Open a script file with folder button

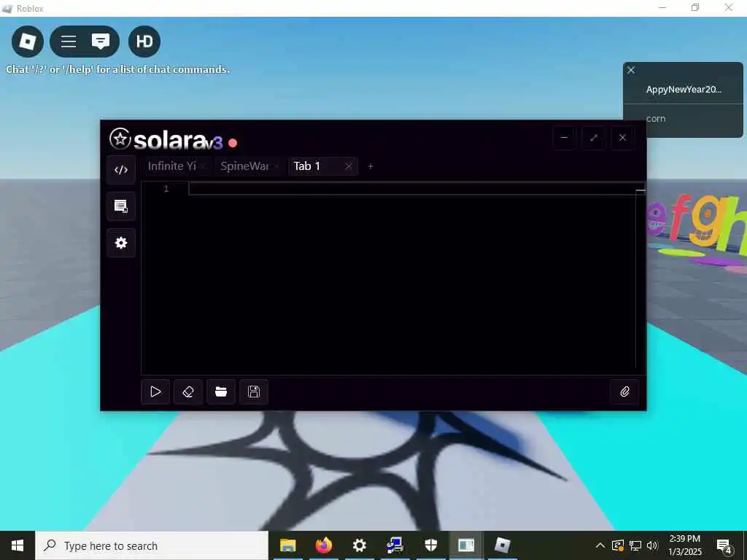click(221, 392)
